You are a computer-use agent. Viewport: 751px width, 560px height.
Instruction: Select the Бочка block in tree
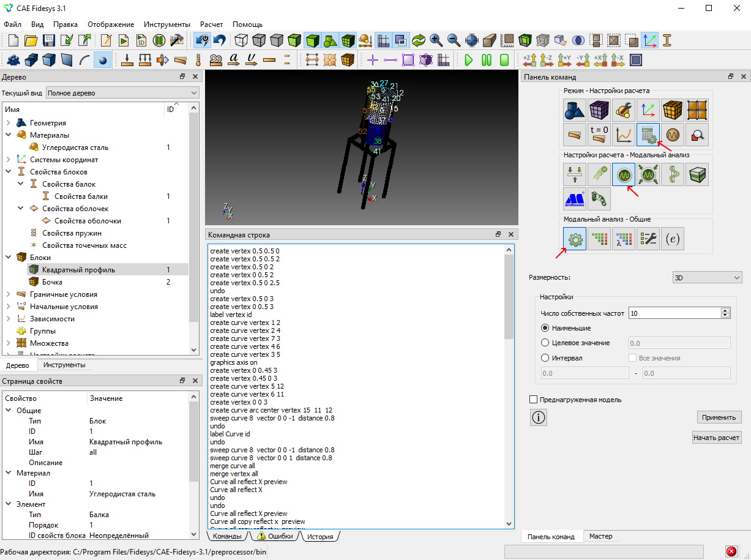[x=52, y=282]
